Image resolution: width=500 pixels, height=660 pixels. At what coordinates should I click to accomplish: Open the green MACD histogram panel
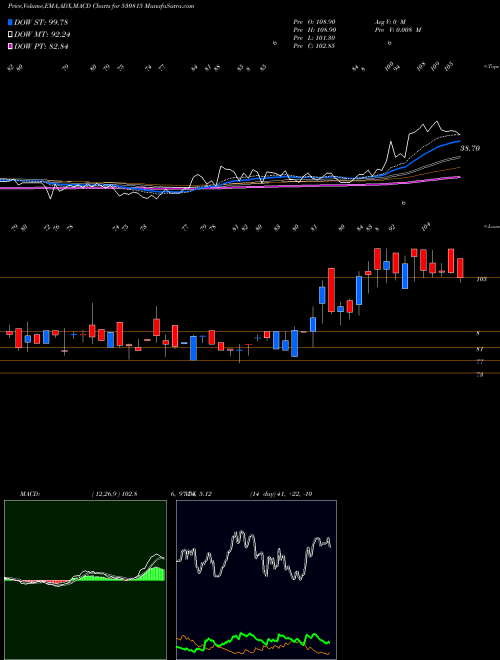pyautogui.click(x=85, y=580)
